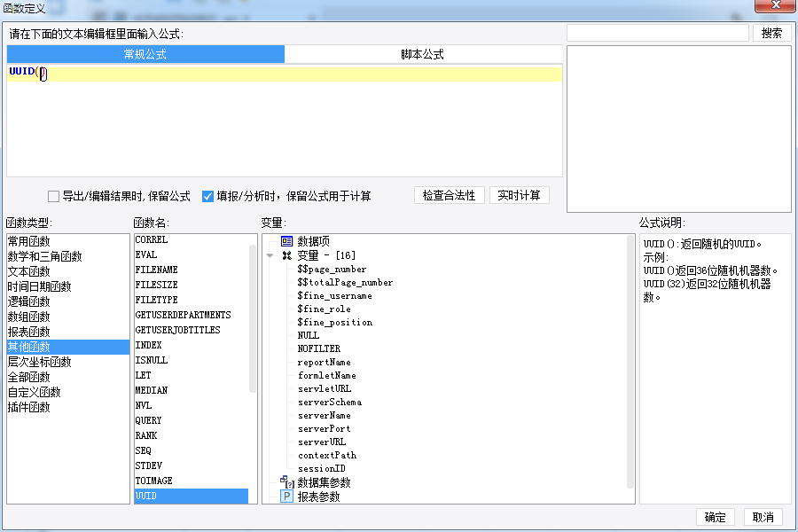The height and width of the screenshot is (532, 798).
Task: Select INDEX function name
Action: coord(192,345)
